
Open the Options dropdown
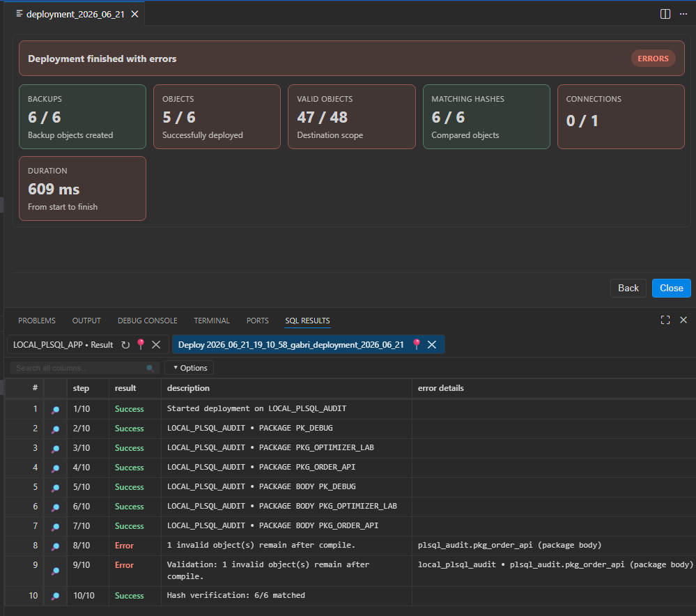(190, 368)
